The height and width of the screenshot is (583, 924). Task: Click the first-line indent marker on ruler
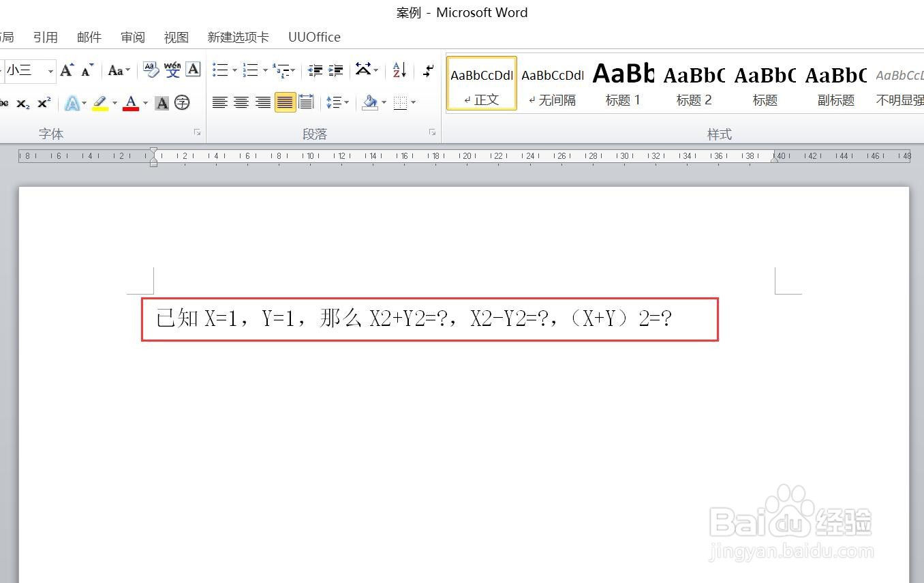click(x=154, y=151)
